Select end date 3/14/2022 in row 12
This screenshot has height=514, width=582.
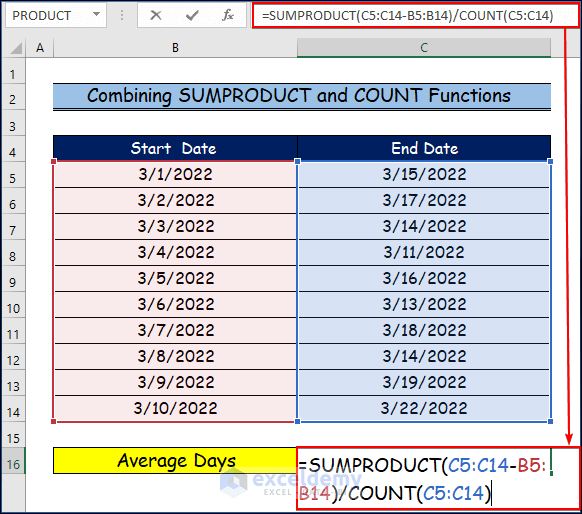tap(424, 356)
